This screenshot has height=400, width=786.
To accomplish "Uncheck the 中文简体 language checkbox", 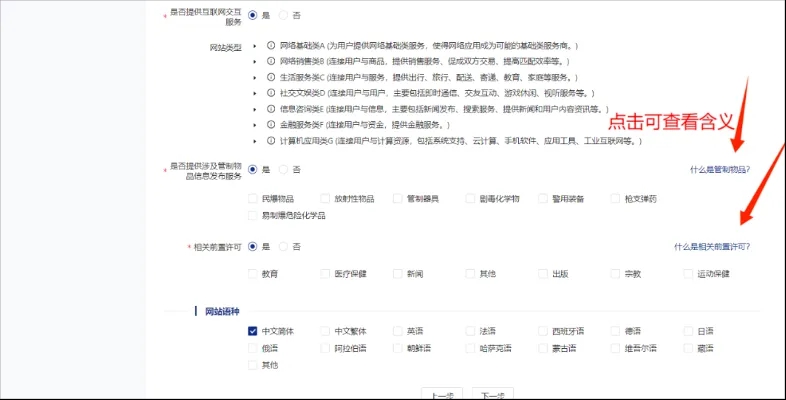I will click(x=253, y=331).
